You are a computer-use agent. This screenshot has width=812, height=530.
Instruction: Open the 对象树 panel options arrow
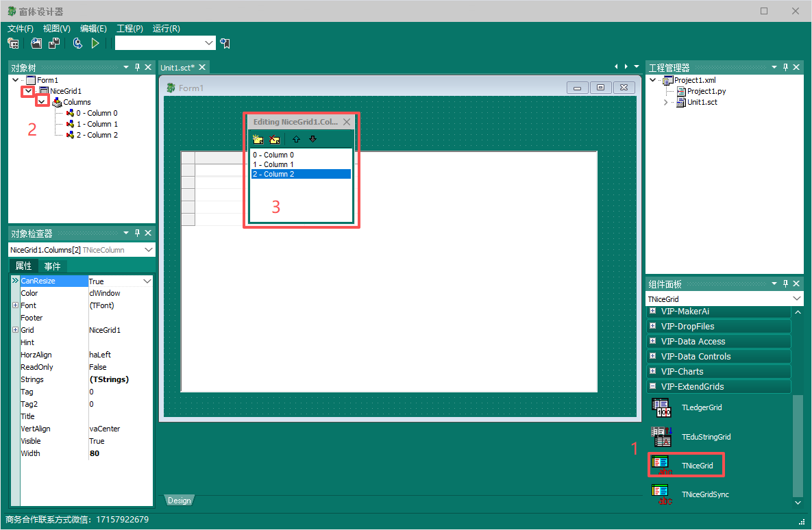coord(126,67)
